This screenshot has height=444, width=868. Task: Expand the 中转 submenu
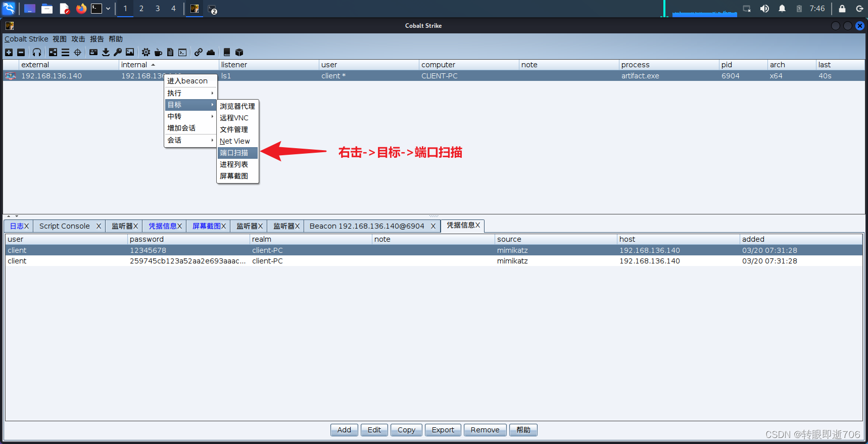point(190,116)
